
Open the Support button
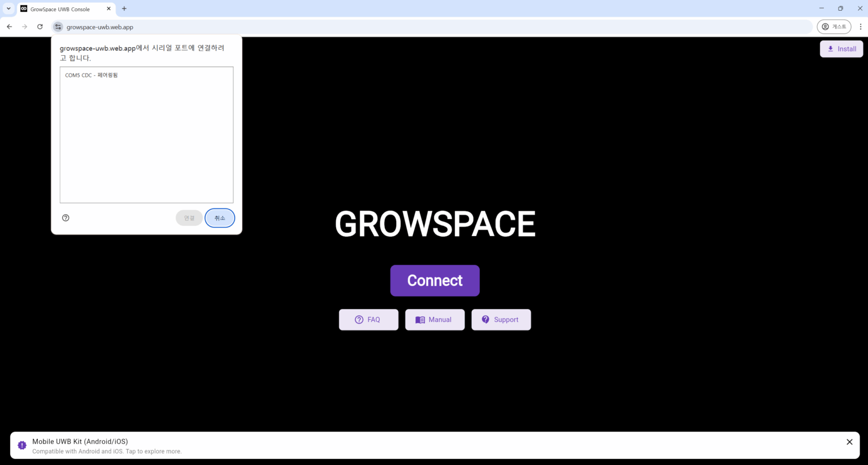click(x=501, y=319)
